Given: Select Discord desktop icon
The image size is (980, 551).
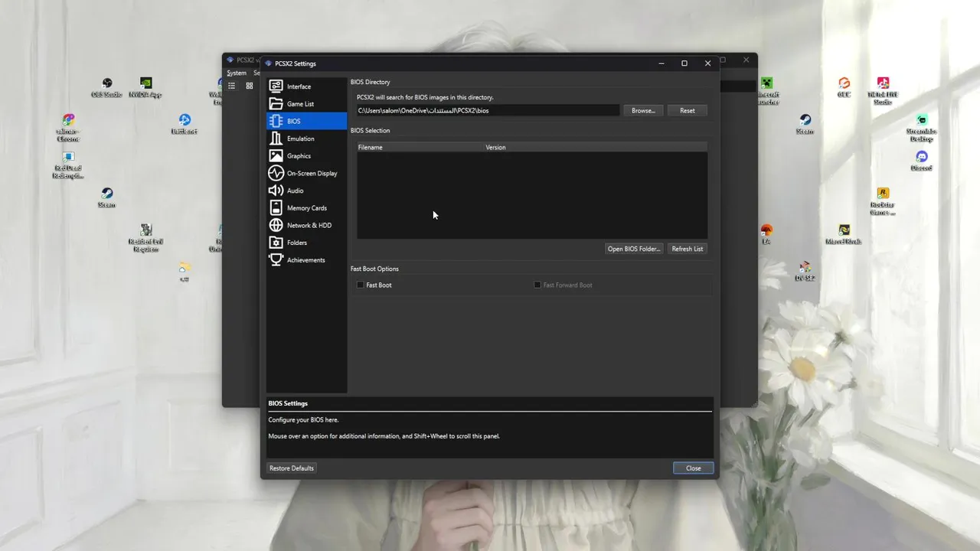Looking at the screenshot, I should click(921, 161).
